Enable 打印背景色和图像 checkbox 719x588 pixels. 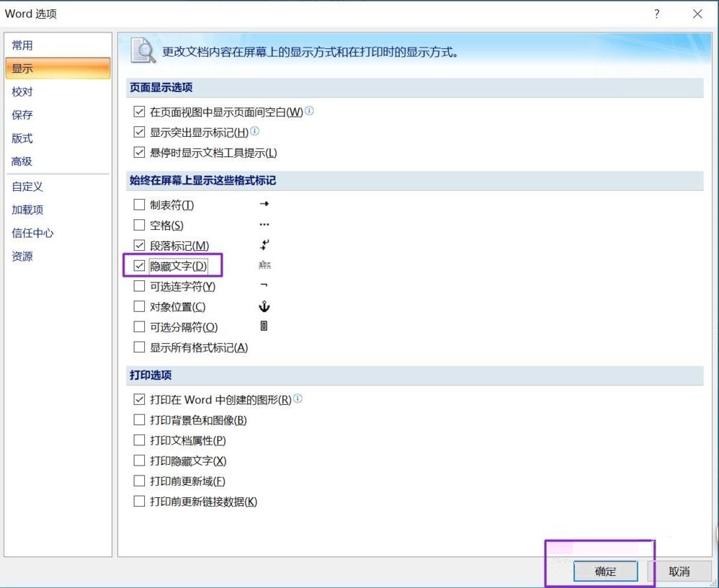(139, 419)
